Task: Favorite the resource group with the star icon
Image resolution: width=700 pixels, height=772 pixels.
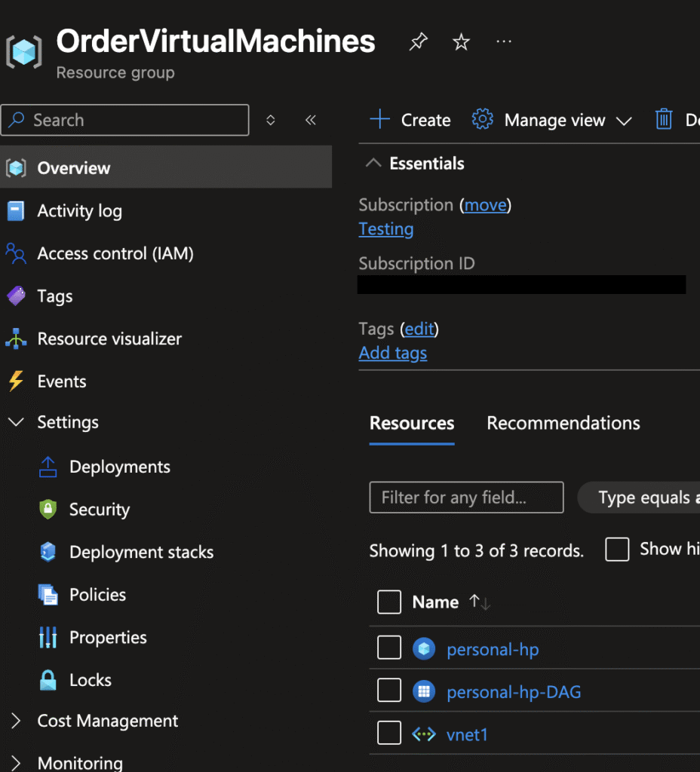Action: coord(461,42)
